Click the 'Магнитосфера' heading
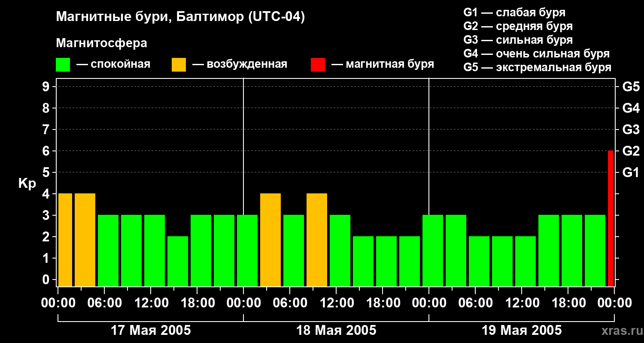Image resolution: width=644 pixels, height=343 pixels. pyautogui.click(x=101, y=43)
